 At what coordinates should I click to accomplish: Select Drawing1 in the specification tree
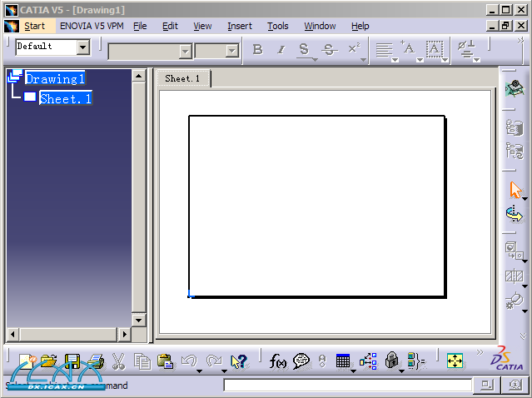[55, 79]
